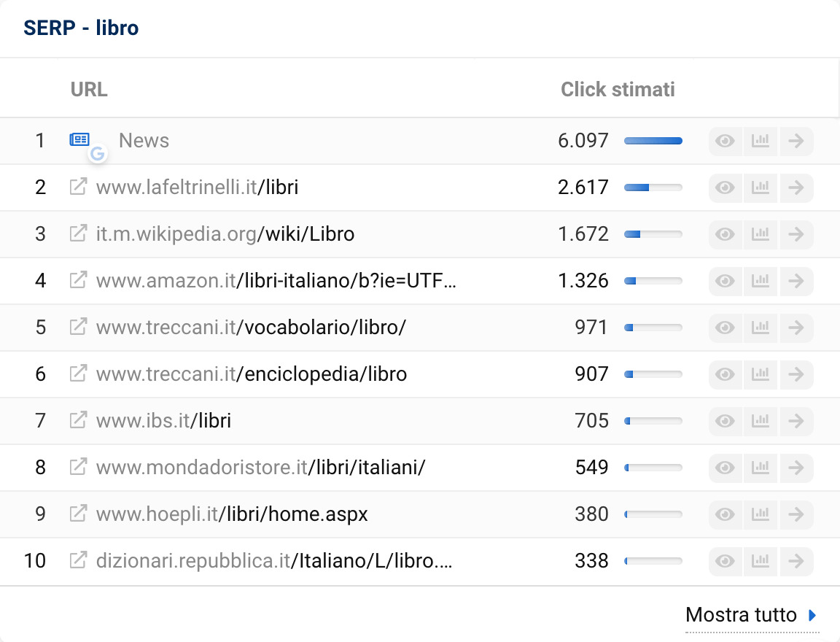
Task: Click external link icon beside wikipedia URL
Action: (x=78, y=233)
